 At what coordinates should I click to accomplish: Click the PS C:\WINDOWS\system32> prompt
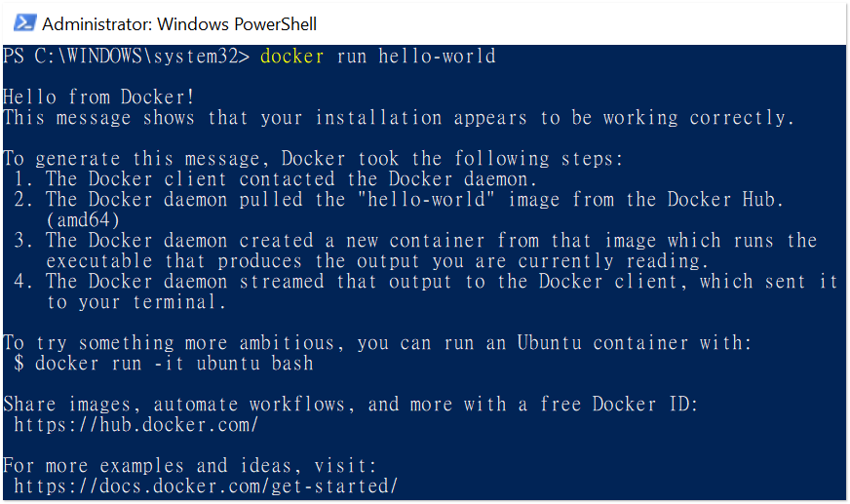127,57
